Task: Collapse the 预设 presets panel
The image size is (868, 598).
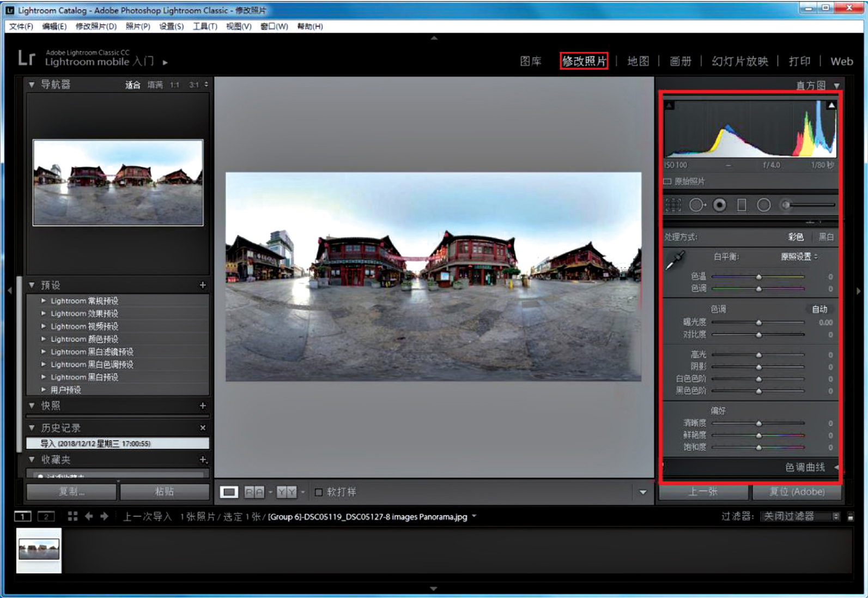Action: pos(32,285)
